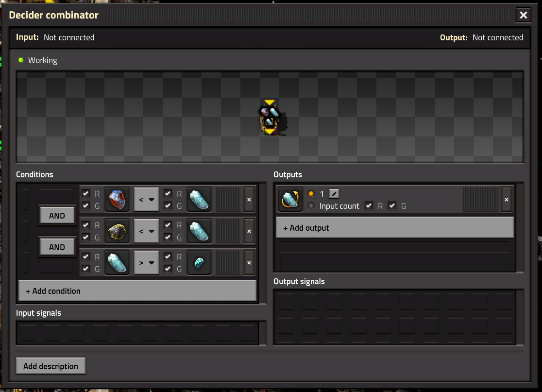
Task: Click the 'Output signals' heading
Action: click(x=299, y=281)
